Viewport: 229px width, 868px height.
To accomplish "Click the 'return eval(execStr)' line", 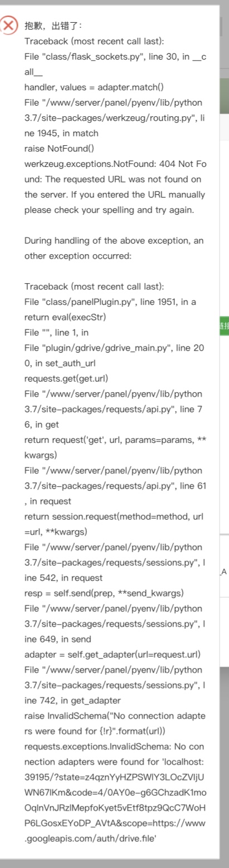I will pyautogui.click(x=65, y=317).
